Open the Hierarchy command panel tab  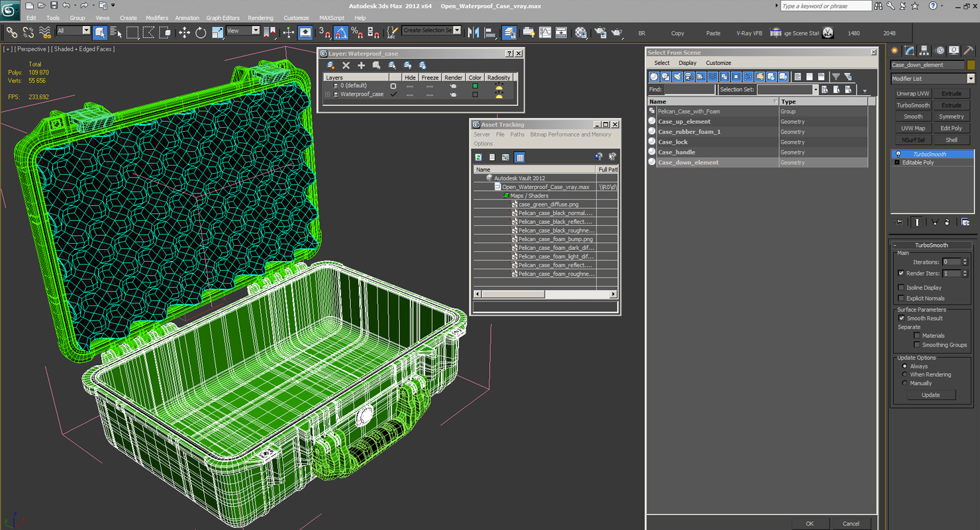point(924,50)
